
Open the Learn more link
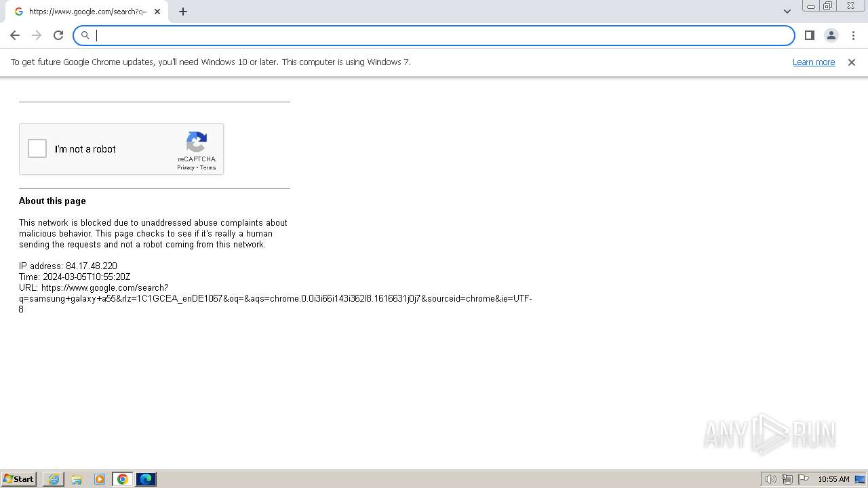pos(814,62)
